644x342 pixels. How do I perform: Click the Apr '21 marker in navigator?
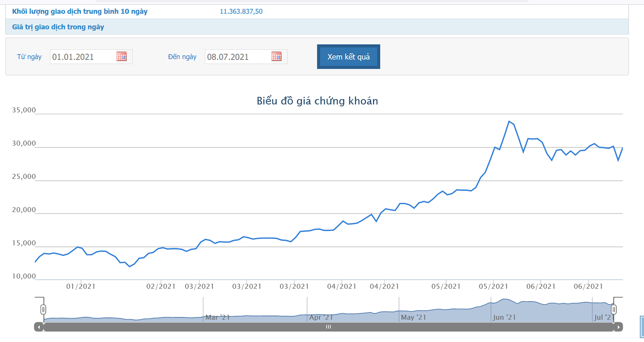click(321, 317)
